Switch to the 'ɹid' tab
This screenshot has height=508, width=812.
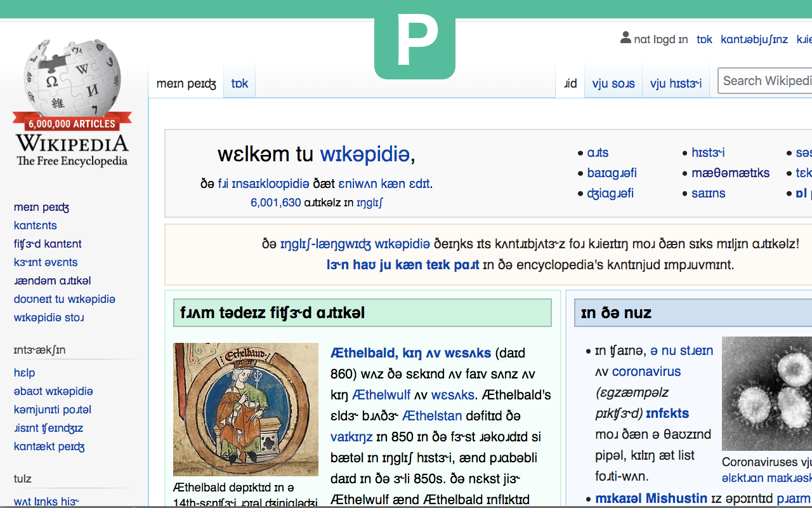tap(570, 83)
